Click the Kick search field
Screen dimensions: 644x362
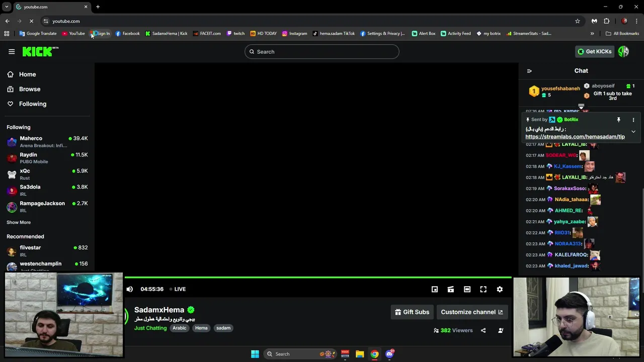click(x=322, y=51)
